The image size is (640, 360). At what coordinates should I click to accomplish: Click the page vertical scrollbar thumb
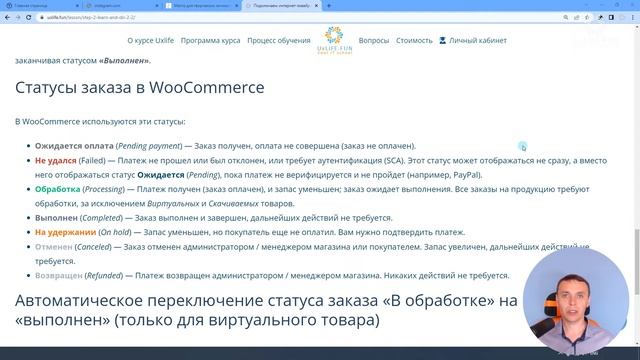click(x=637, y=261)
